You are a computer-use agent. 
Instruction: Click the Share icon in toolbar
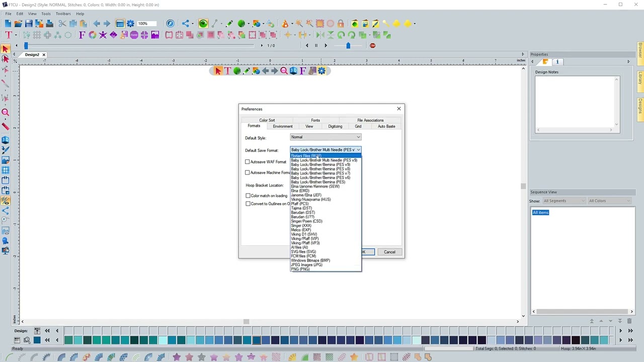[186, 24]
